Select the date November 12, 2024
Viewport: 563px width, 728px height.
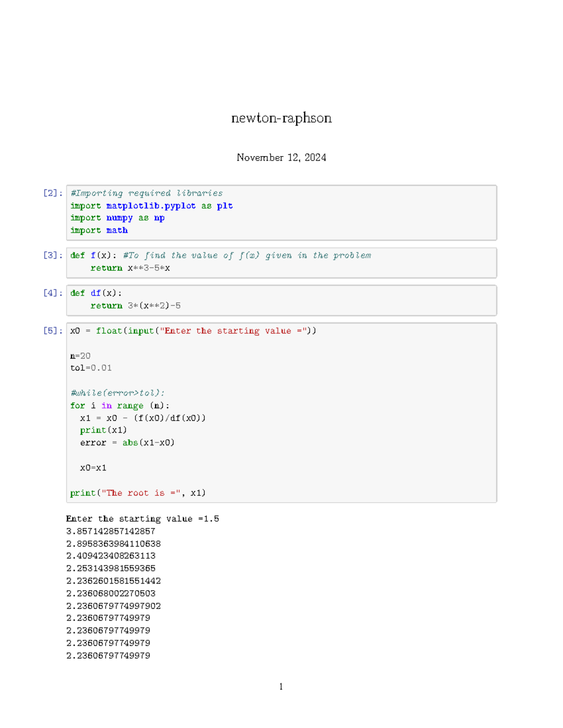[x=281, y=158]
